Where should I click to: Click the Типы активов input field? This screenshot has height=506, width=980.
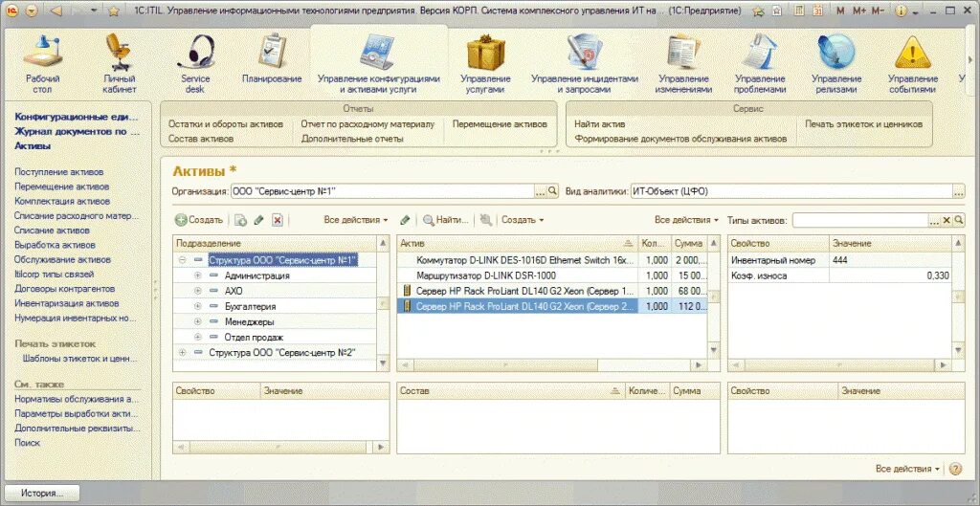point(860,221)
